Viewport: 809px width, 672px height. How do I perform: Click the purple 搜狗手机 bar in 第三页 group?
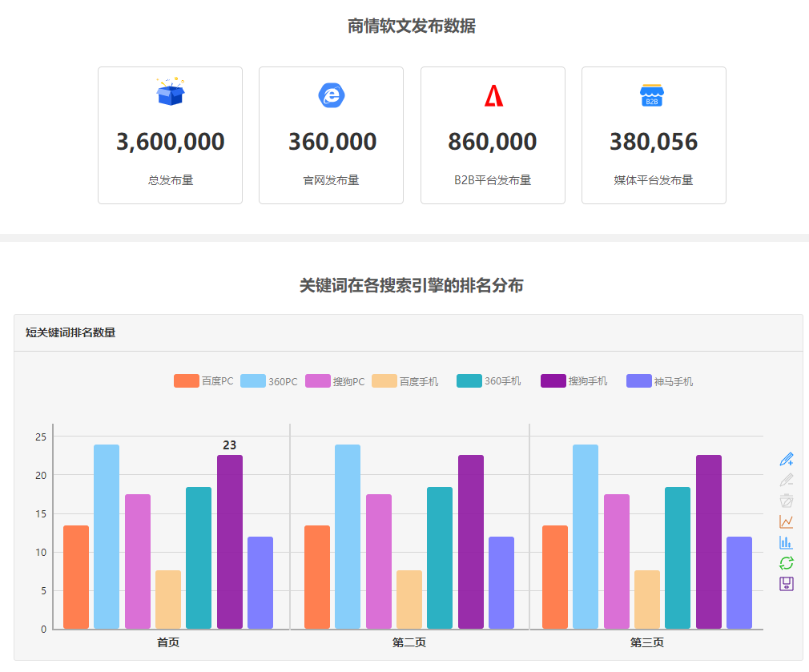pos(709,541)
